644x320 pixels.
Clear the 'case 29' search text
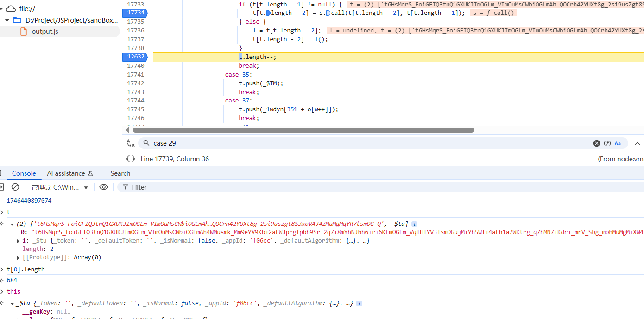click(596, 143)
